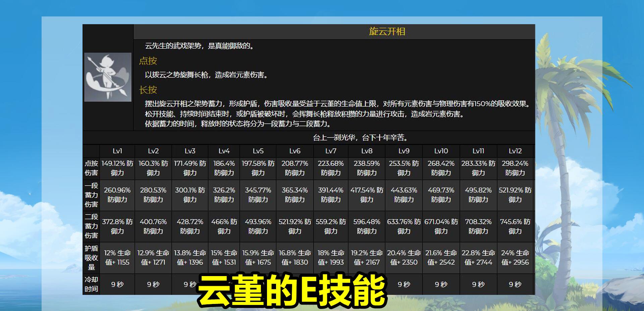
Task: Click the 12% 生命值+ 1155 cell
Action: pyautogui.click(x=117, y=258)
